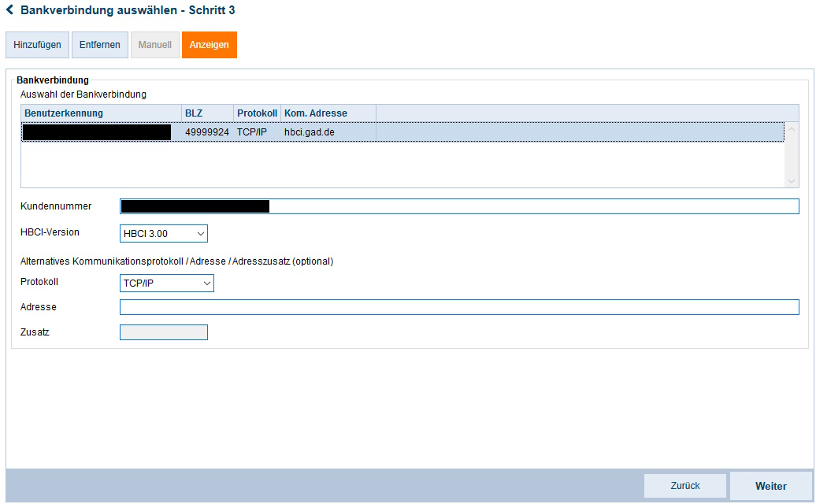Click the Protokoll column header
This screenshot has width=816, height=504.
tap(257, 113)
